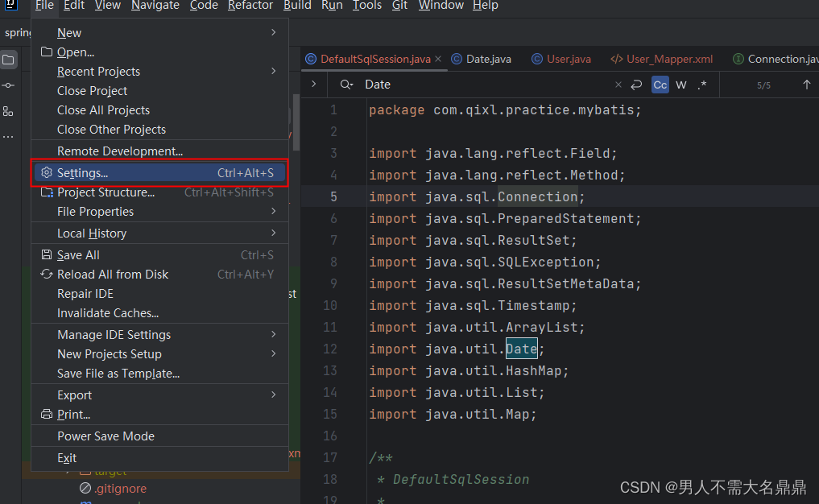Click the Connection.java interface icon
This screenshot has height=504, width=819.
pyautogui.click(x=738, y=59)
